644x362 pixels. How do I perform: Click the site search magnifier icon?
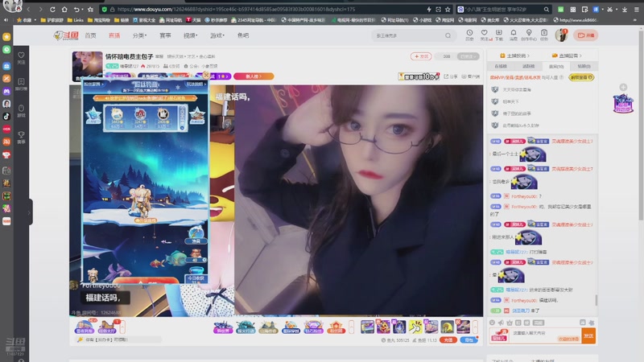448,35
